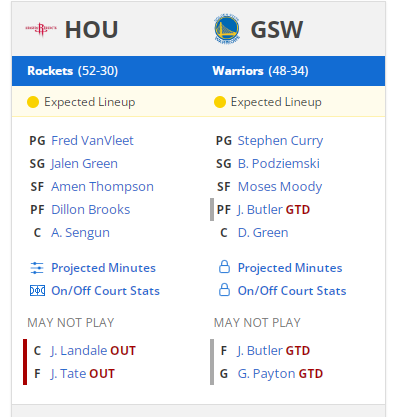Open Amen Thompson's profile link

pos(102,187)
